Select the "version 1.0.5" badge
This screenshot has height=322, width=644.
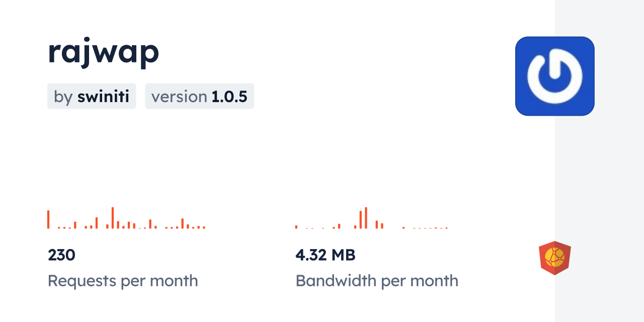point(199,96)
